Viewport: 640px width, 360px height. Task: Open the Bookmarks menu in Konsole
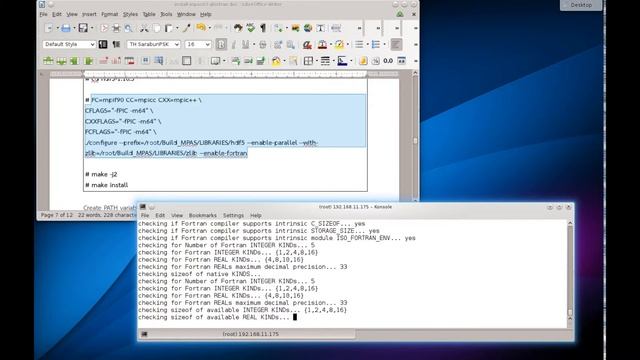point(202,215)
